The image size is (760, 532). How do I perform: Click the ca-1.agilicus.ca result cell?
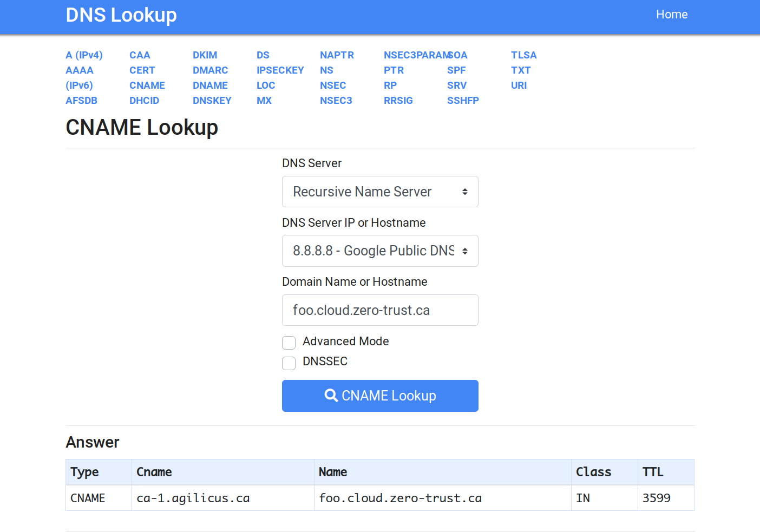point(193,498)
